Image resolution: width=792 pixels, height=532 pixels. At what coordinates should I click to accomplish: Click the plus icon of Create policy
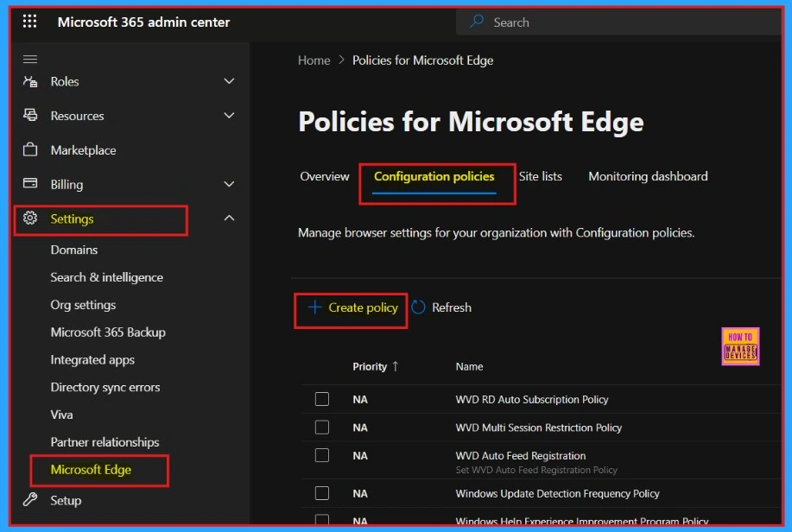(x=314, y=307)
